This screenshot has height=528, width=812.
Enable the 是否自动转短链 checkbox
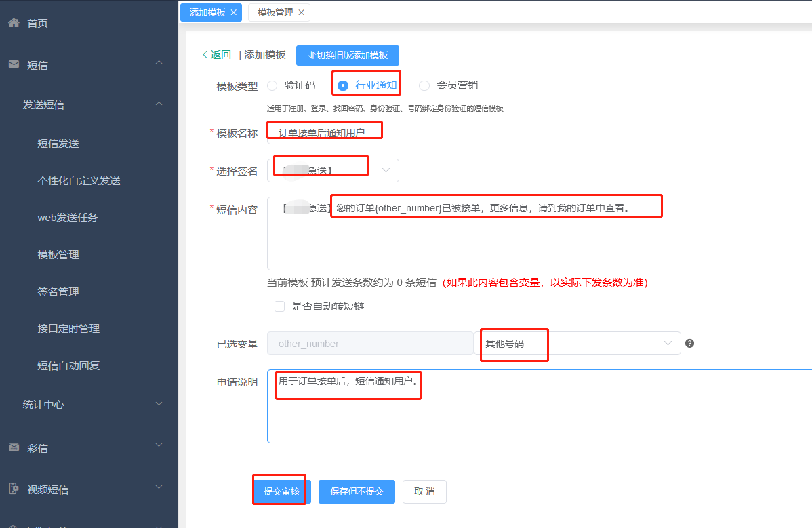coord(280,306)
